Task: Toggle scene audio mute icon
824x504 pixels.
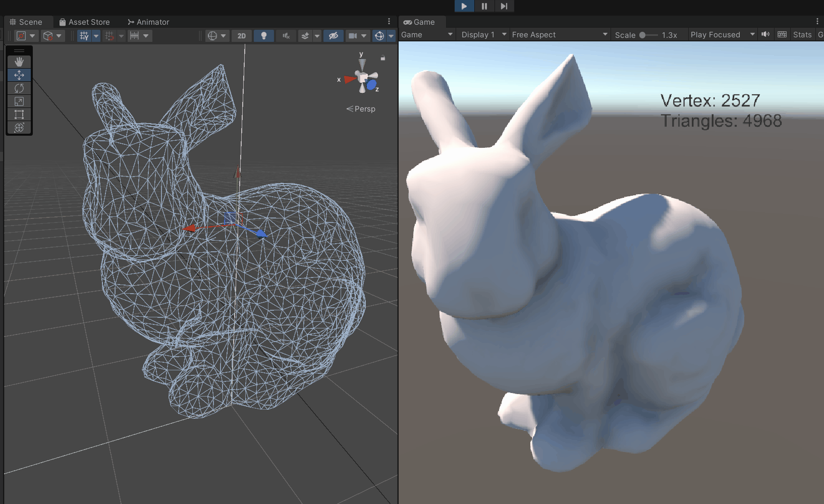Action: tap(286, 36)
